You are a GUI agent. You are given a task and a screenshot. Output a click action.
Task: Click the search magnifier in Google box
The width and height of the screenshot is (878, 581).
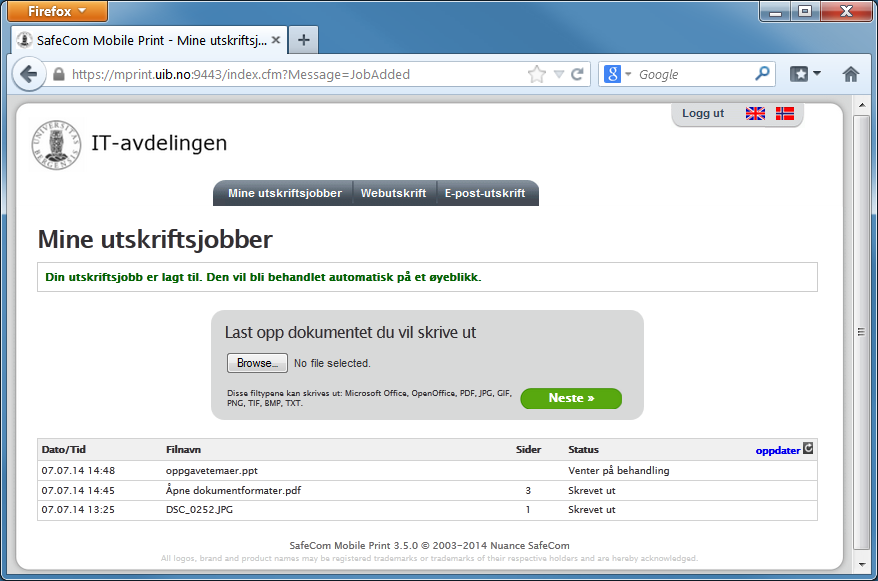pos(762,74)
